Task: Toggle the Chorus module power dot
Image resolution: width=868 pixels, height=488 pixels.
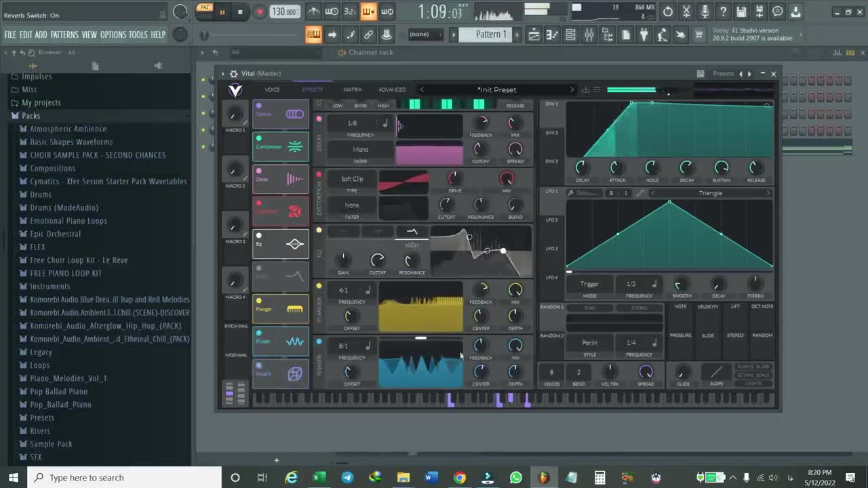Action: [258, 106]
